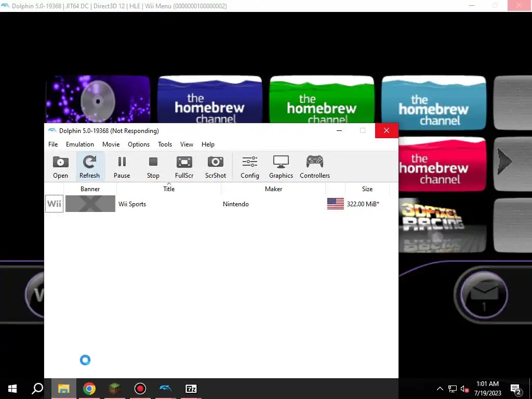Switch to Google Chrome on taskbar
Screen dimensions: 532x399
tap(89, 389)
